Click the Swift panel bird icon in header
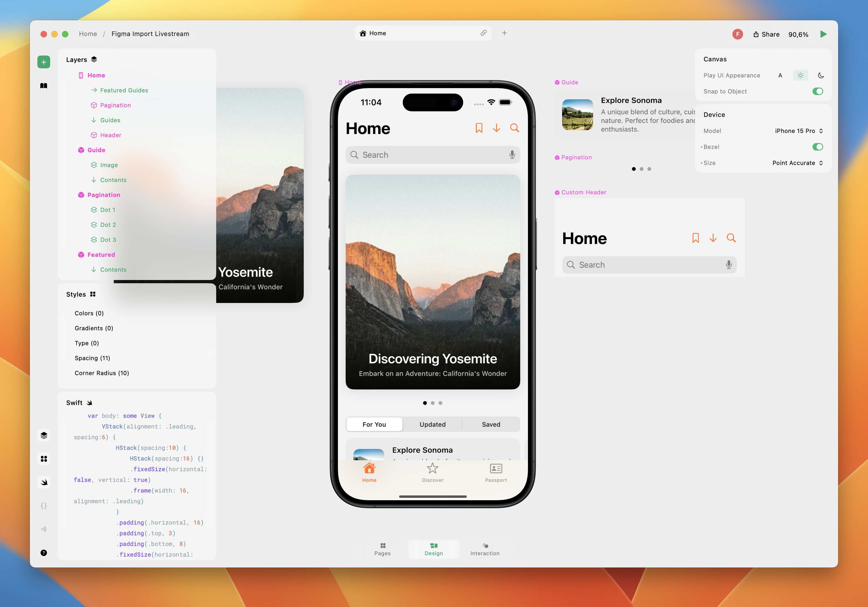Viewport: 868px width, 607px height. 90,403
